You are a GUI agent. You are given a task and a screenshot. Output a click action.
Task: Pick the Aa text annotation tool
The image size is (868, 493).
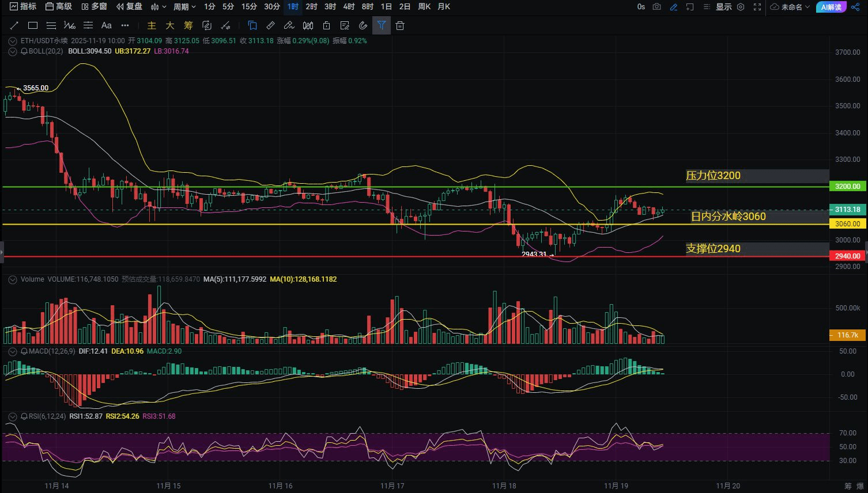(107, 25)
